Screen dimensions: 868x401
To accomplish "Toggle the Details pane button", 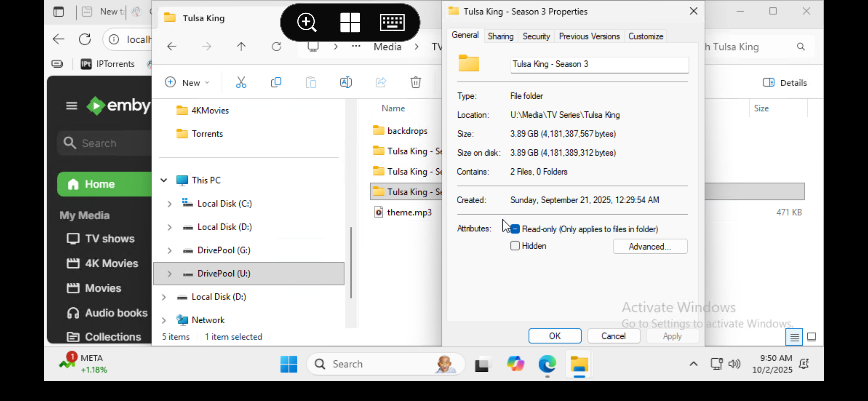I will point(785,83).
